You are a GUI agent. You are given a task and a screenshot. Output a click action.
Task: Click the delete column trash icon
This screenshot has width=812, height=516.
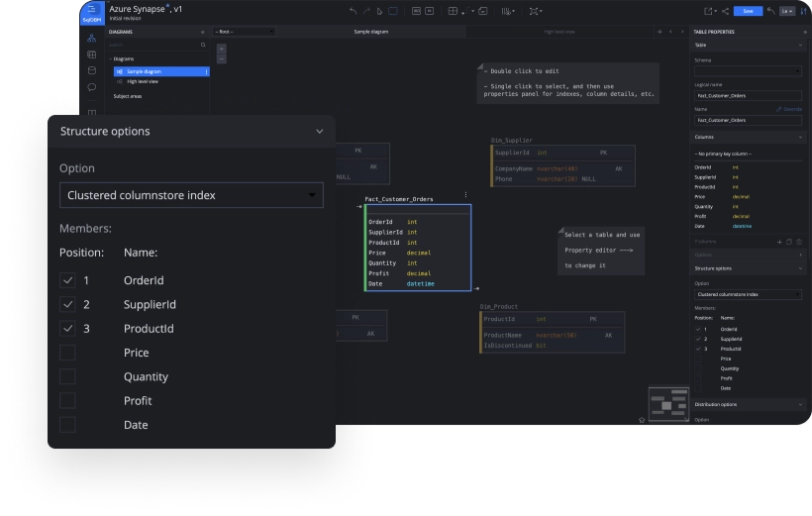pos(799,242)
